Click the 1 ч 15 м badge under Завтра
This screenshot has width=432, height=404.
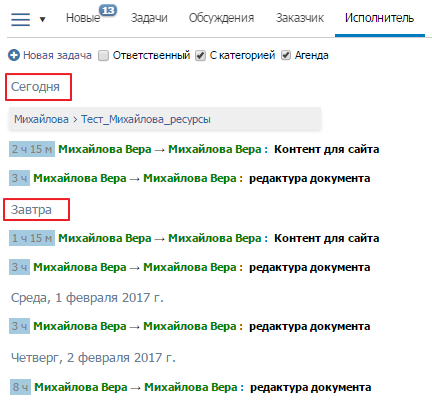pyautogui.click(x=32, y=238)
